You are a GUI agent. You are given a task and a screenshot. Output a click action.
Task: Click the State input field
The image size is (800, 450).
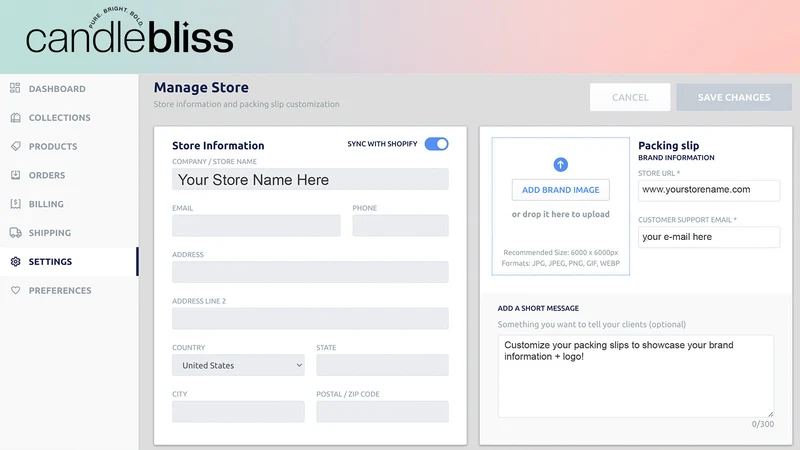point(382,365)
